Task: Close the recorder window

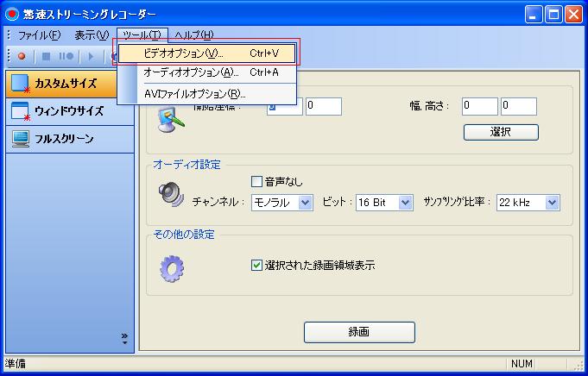Action: [x=573, y=15]
